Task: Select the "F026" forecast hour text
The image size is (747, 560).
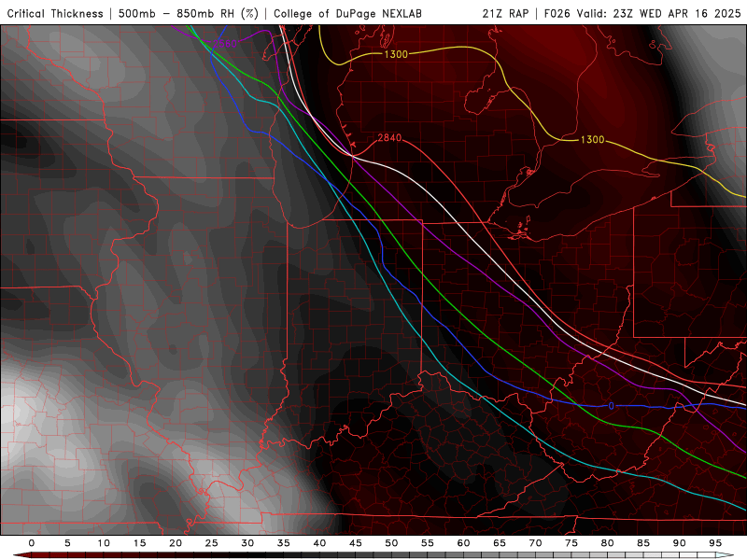Action: pyautogui.click(x=557, y=13)
